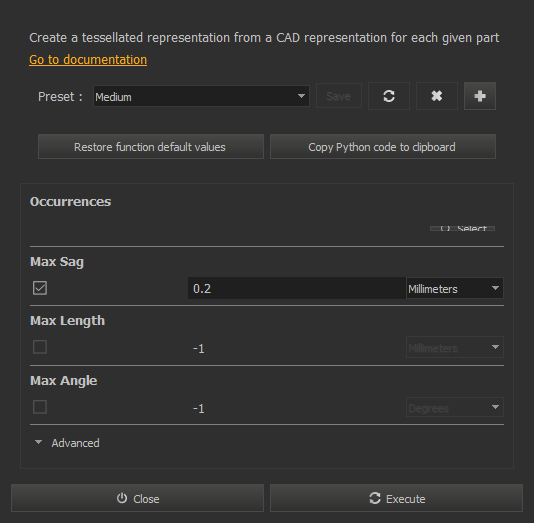The image size is (534, 523).
Task: Click the Max Length value field
Action: point(297,348)
